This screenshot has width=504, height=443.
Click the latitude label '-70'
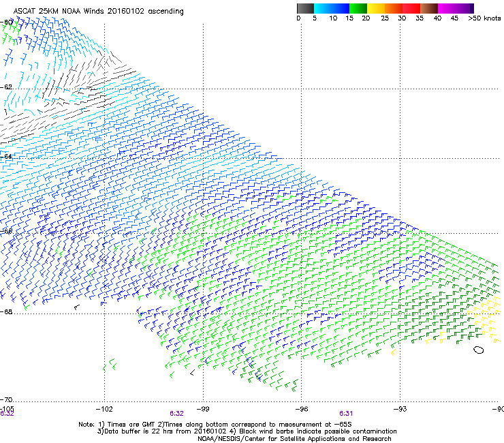(x=6, y=399)
